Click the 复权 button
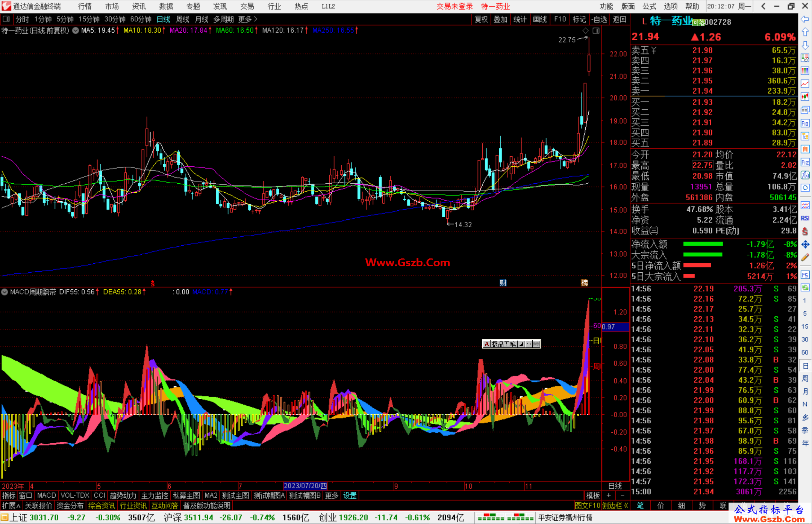Viewport: 812px width, 524px height. coord(481,19)
